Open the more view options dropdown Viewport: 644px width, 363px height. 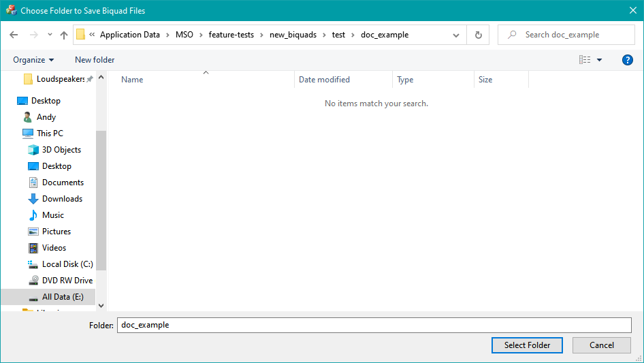click(x=599, y=60)
